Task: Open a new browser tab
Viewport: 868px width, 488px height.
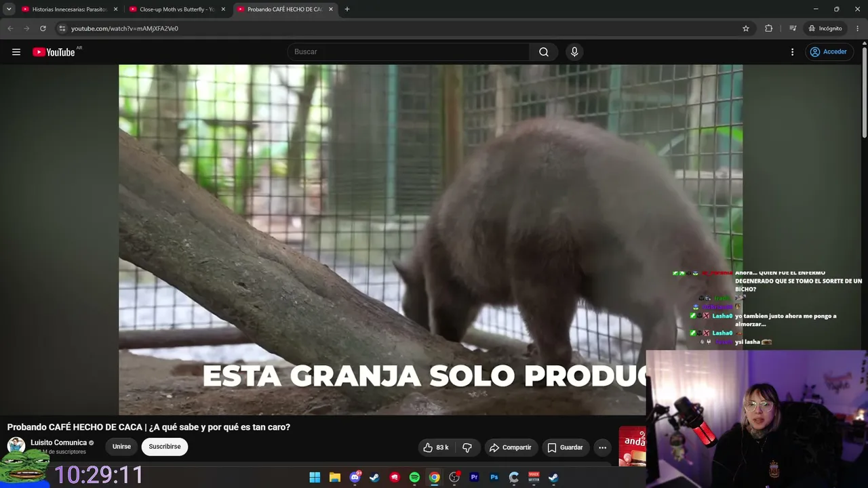Action: click(x=347, y=9)
